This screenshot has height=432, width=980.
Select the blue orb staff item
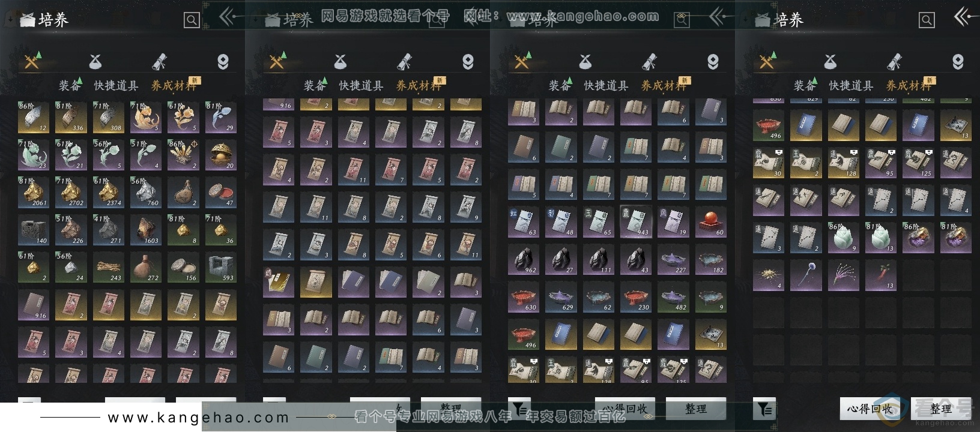(806, 275)
